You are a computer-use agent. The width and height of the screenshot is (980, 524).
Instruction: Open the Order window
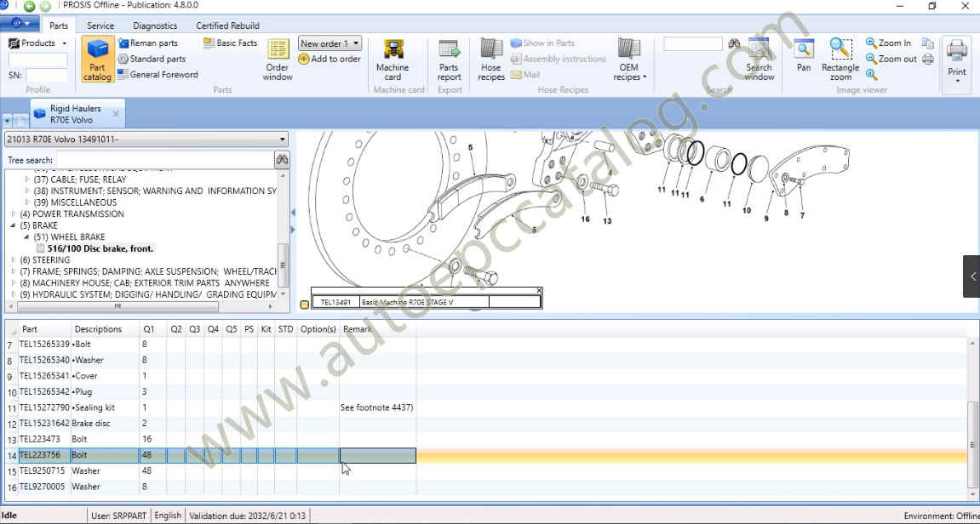pos(278,60)
